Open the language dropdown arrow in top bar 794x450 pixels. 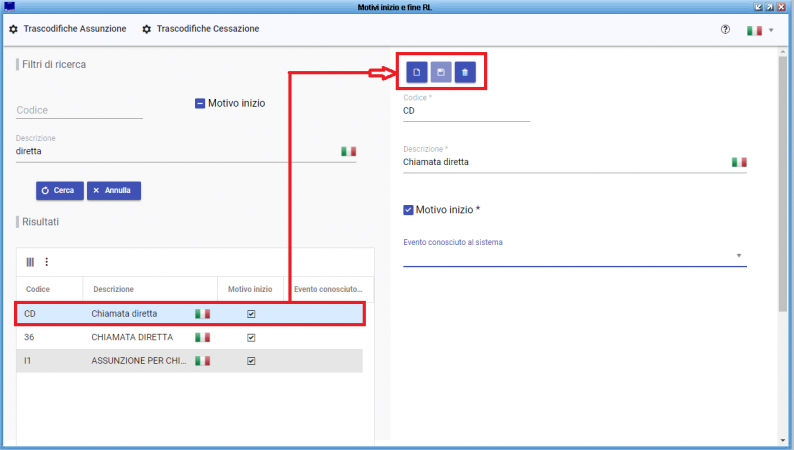coord(771,30)
